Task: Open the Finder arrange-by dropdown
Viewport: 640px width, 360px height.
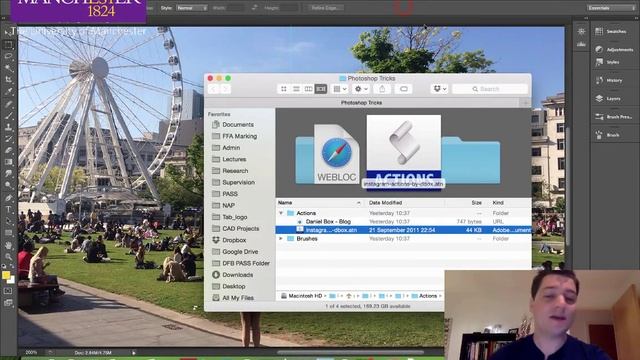Action: pos(340,89)
